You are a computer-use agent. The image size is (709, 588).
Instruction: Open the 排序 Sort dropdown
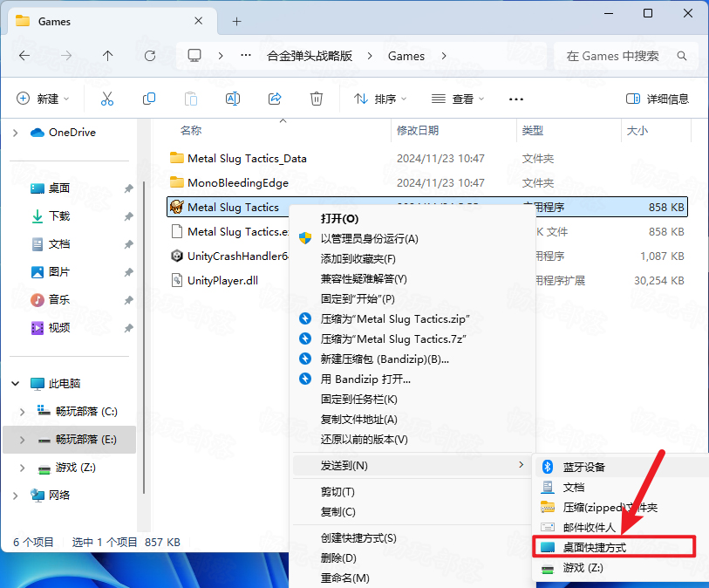tap(380, 99)
